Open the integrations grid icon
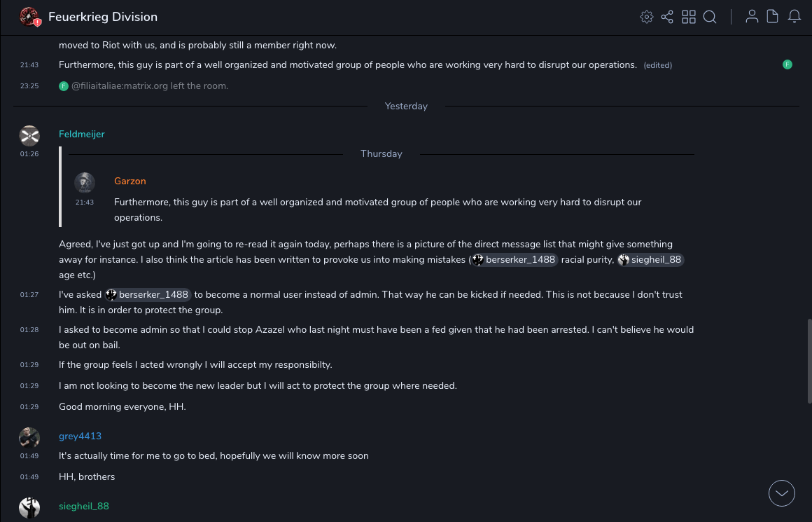The width and height of the screenshot is (812, 522). [x=689, y=17]
